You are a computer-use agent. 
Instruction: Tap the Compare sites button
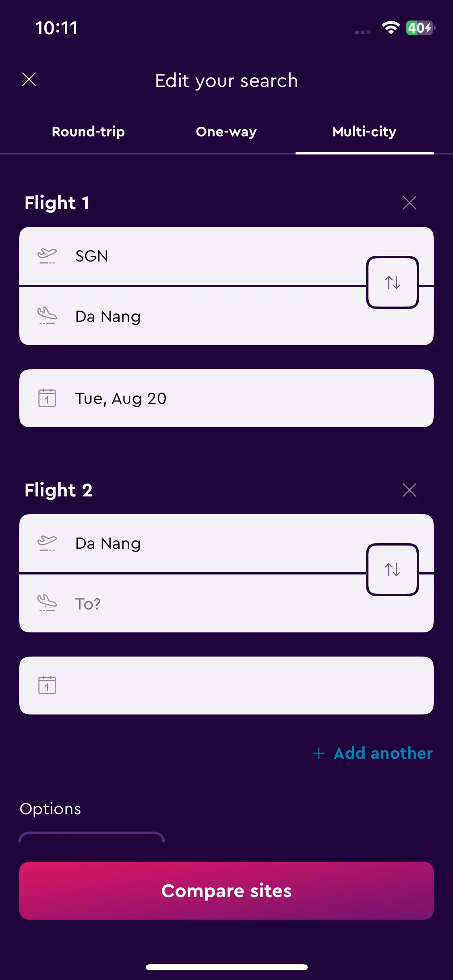226,891
